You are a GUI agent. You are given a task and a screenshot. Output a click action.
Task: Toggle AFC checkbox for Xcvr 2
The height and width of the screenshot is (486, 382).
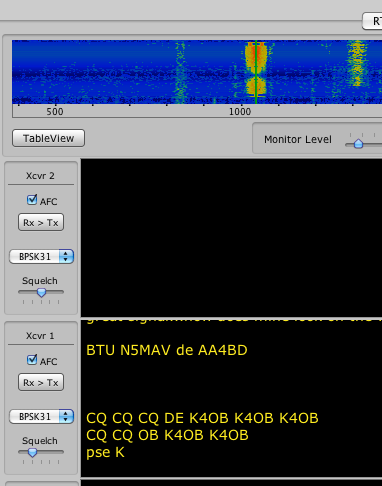tap(32, 200)
